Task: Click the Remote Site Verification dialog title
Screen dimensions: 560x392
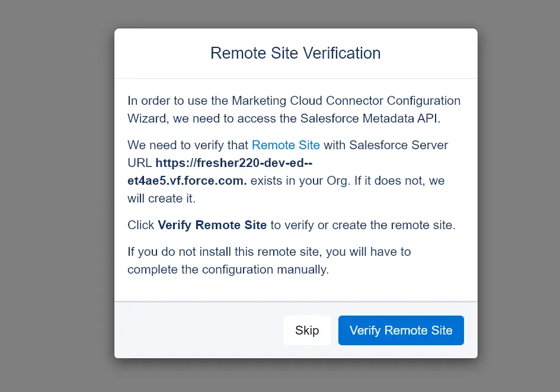Action: click(295, 53)
